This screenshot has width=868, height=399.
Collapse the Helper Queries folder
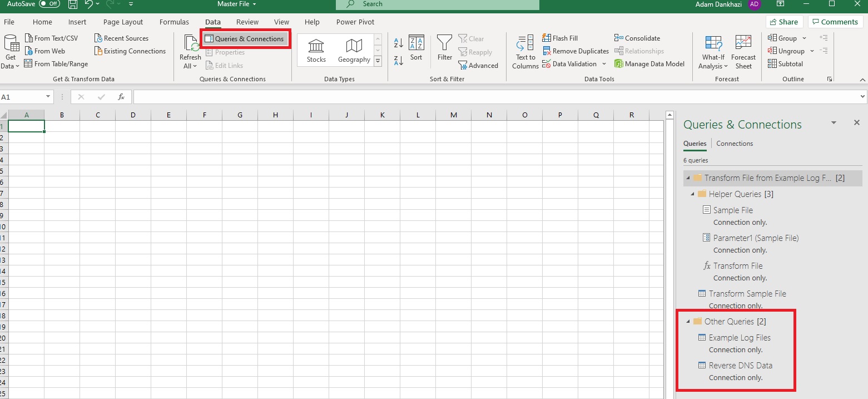pos(691,194)
